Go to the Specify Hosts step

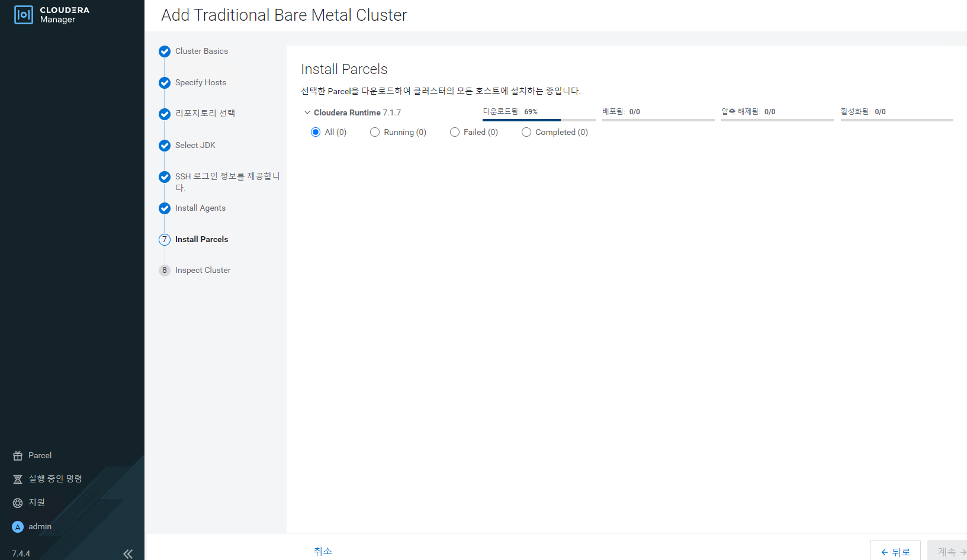[201, 83]
